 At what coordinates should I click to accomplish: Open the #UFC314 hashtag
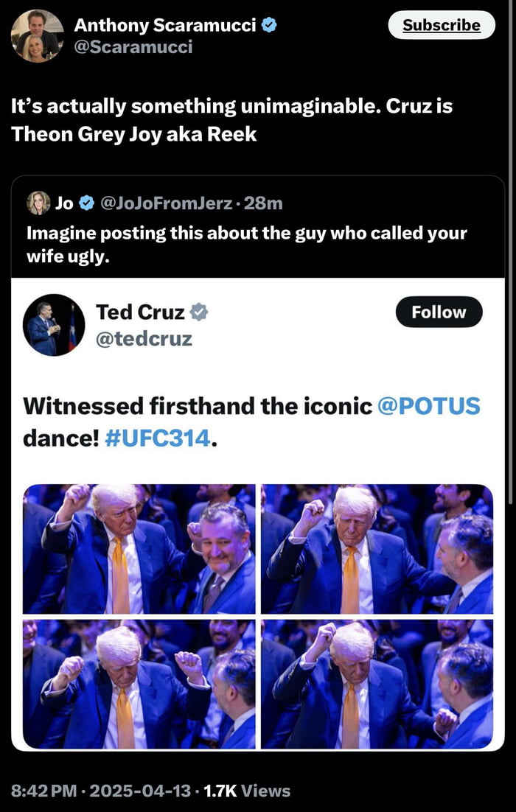click(x=158, y=438)
